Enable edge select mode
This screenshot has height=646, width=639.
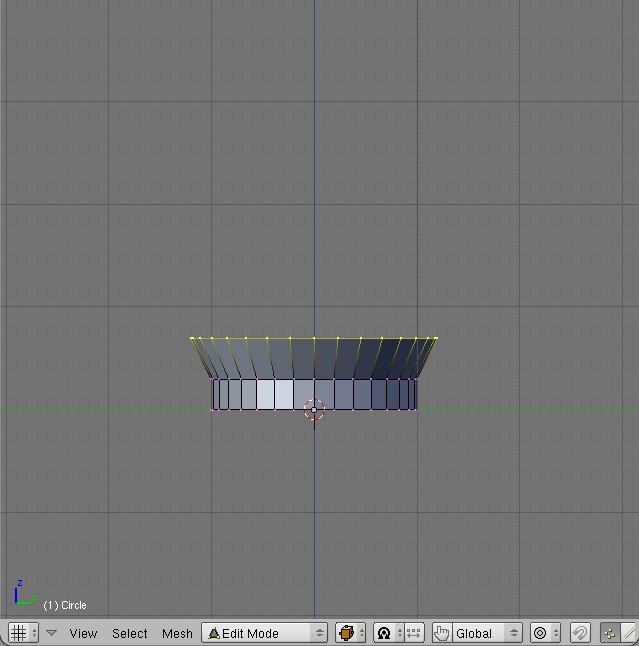pos(629,633)
